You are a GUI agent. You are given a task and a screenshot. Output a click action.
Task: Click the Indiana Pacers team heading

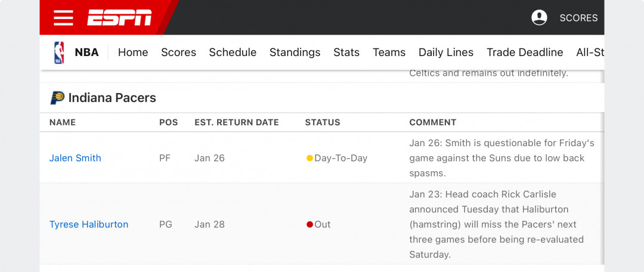tap(112, 98)
